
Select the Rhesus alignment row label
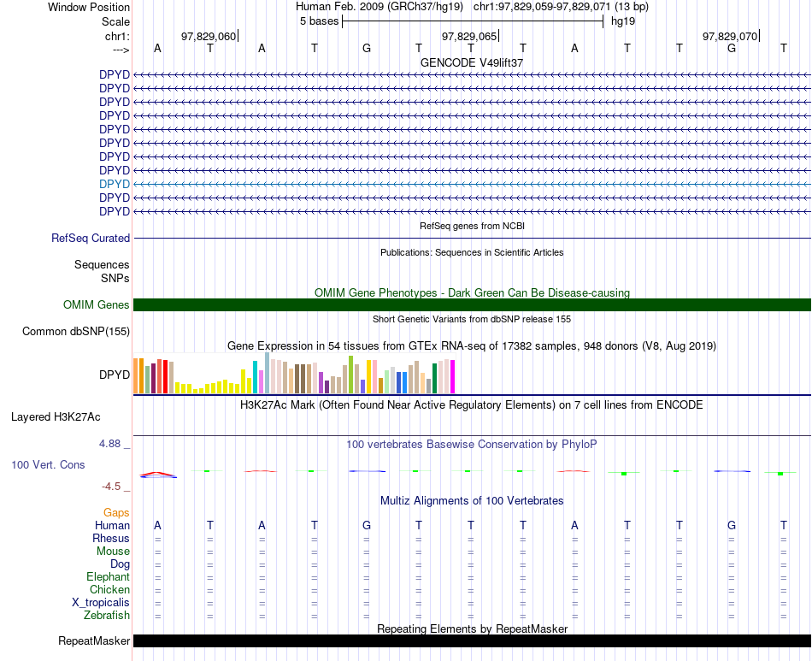(x=111, y=538)
